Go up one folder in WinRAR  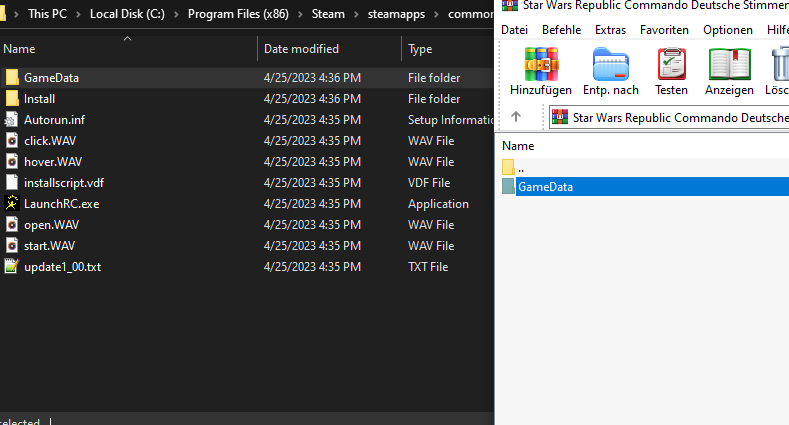pyautogui.click(x=516, y=117)
